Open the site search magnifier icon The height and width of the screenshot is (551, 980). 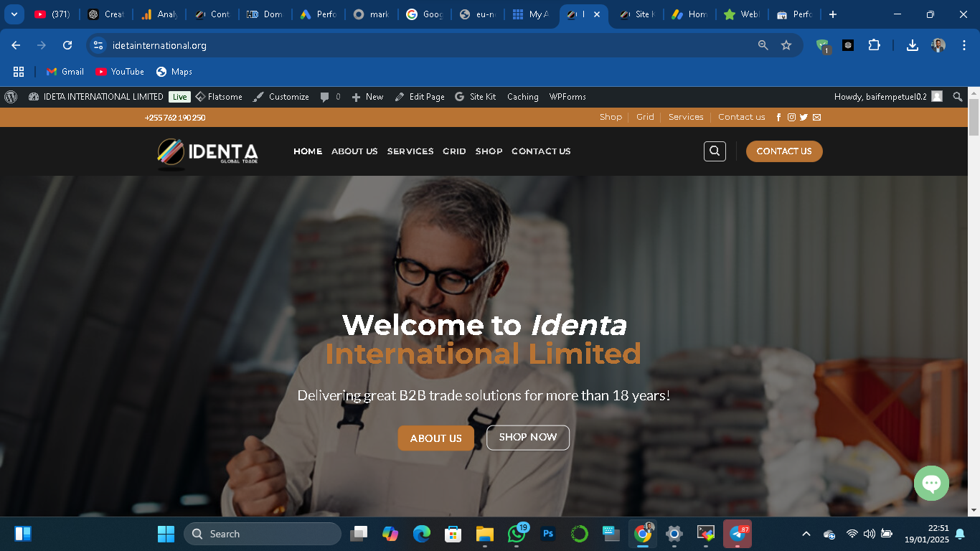715,151
